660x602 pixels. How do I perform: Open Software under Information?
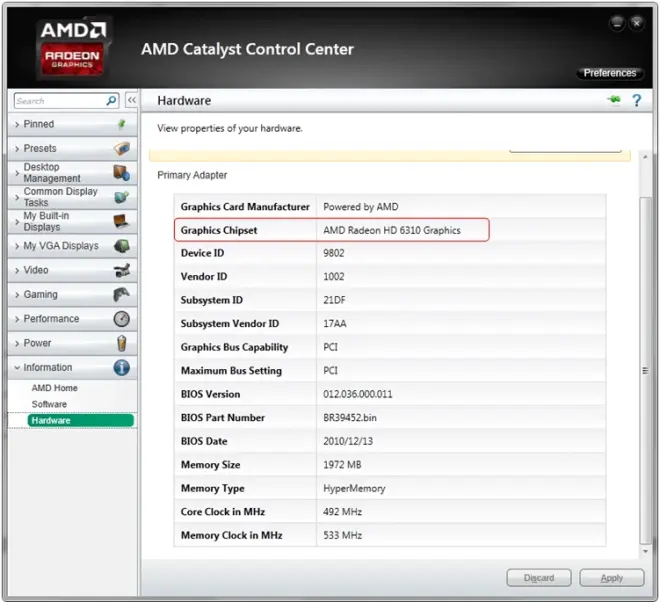click(49, 404)
